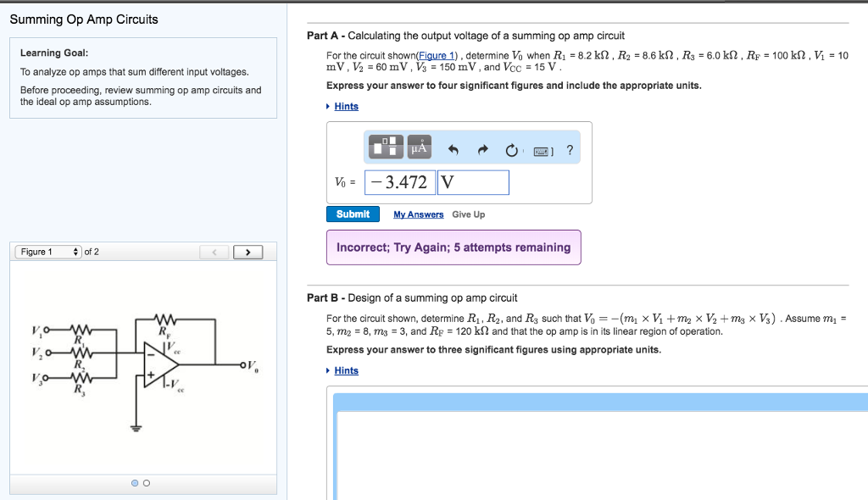Open the units symbols µÅ tool
This screenshot has width=868, height=500.
pos(419,147)
